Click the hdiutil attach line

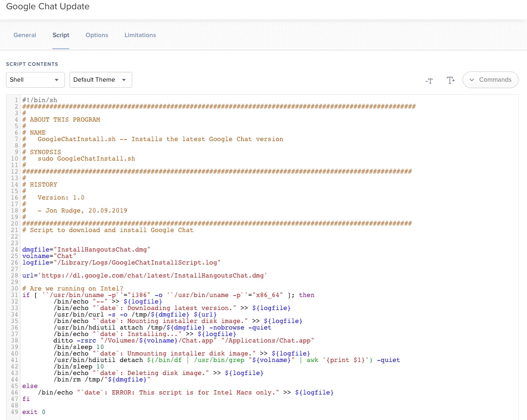162,328
